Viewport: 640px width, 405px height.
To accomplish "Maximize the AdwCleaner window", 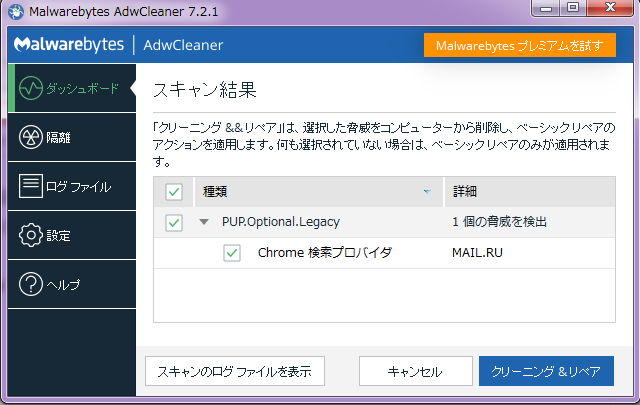I will pyautogui.click(x=573, y=7).
